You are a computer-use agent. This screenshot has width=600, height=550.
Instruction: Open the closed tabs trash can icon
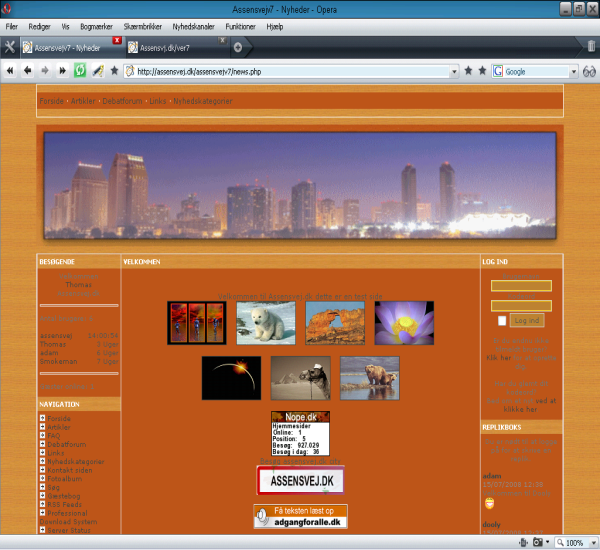tap(591, 46)
